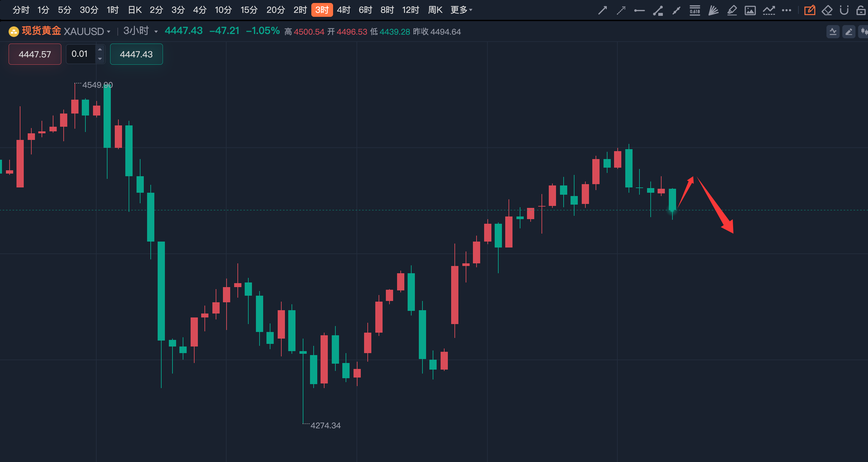868x462 pixels.
Task: Select the solid arrow drawing tool
Action: point(602,10)
